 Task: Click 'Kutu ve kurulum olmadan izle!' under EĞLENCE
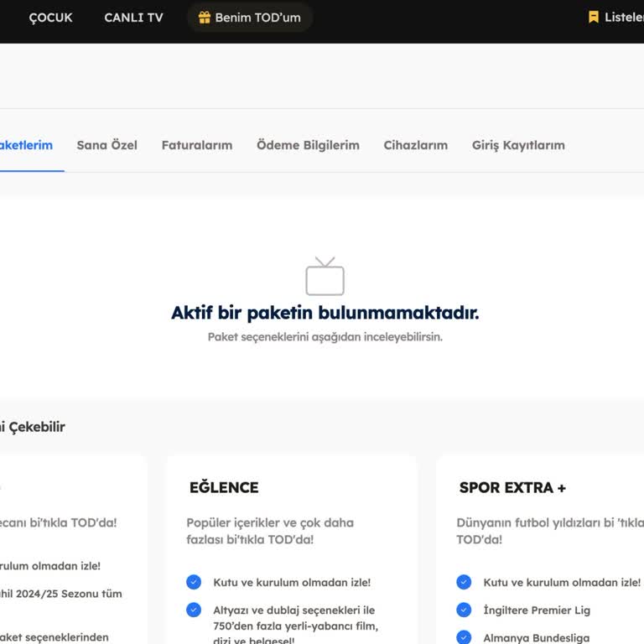tap(292, 583)
